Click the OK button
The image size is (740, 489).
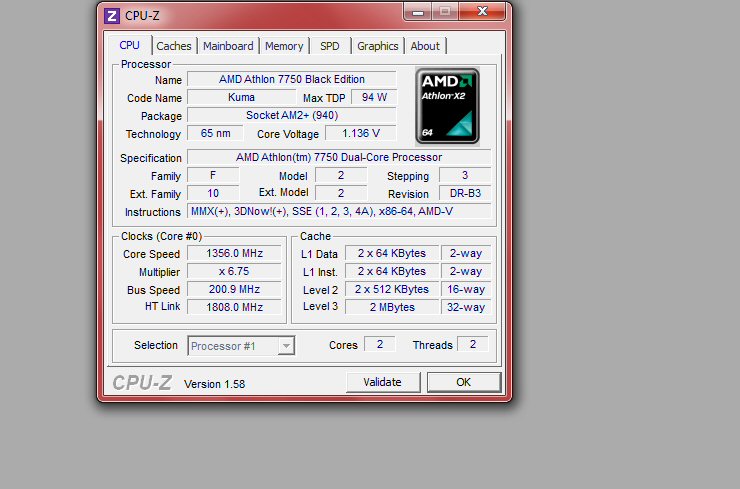463,382
